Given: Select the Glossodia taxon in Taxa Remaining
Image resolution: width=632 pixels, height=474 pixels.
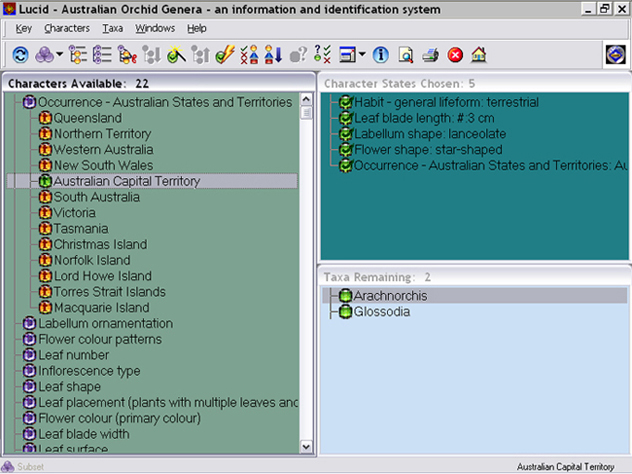Looking at the screenshot, I should point(382,312).
